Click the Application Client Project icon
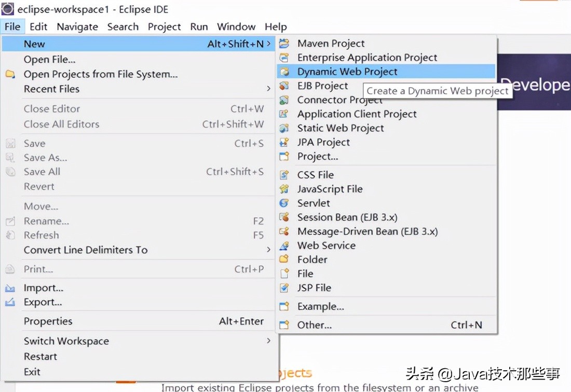Image resolution: width=571 pixels, height=392 pixels. [284, 114]
